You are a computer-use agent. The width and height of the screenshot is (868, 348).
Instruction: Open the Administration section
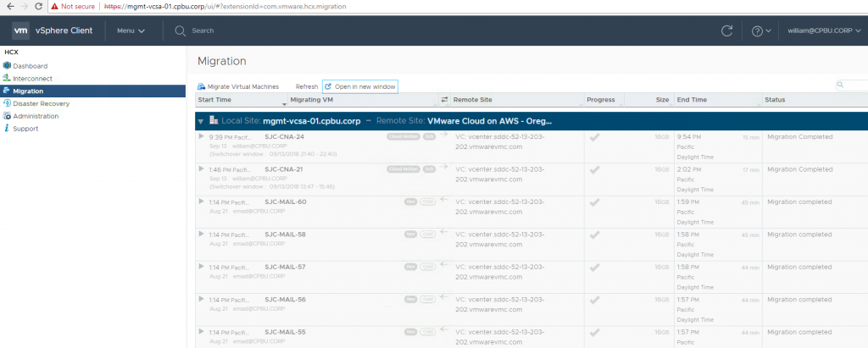click(36, 116)
